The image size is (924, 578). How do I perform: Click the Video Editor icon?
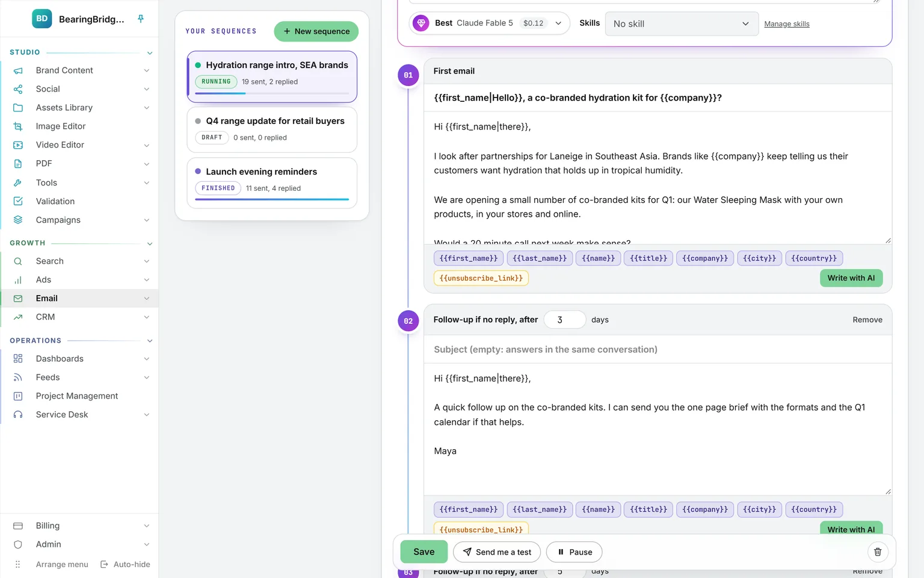click(18, 145)
